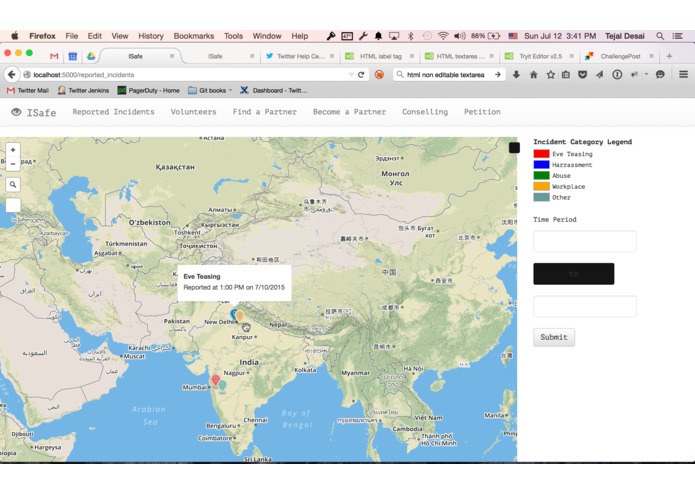Switch to the Tryit Editor v2.5 tab
The height and width of the screenshot is (494, 695).
coord(540,56)
